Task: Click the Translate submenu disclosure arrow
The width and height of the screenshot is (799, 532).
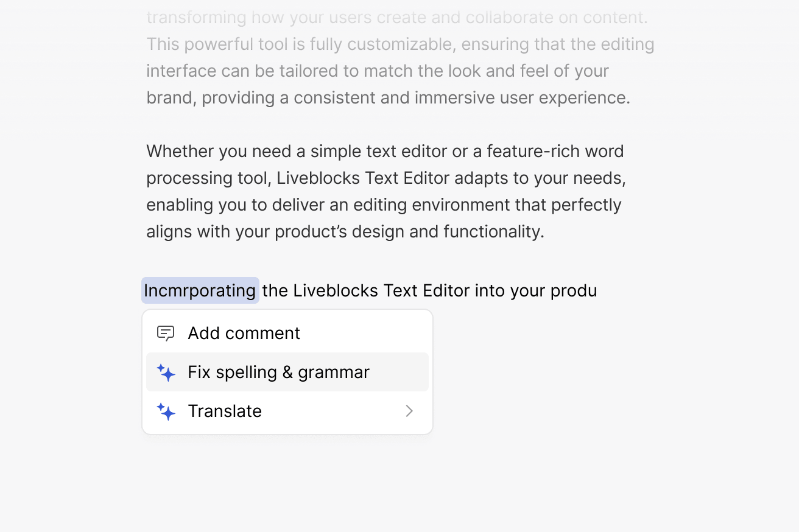Action: coord(409,411)
